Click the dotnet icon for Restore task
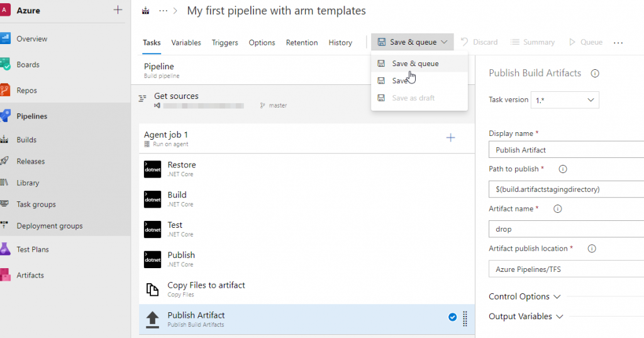 pyautogui.click(x=152, y=169)
